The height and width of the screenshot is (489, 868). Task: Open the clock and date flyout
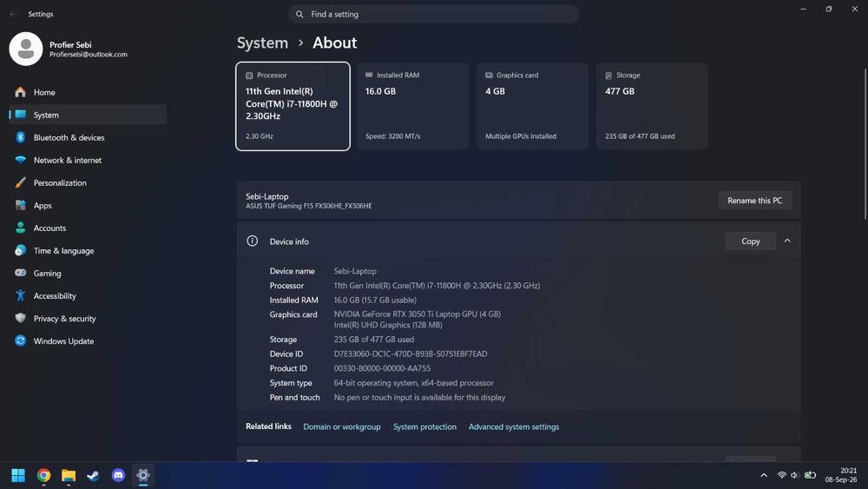tap(841, 475)
